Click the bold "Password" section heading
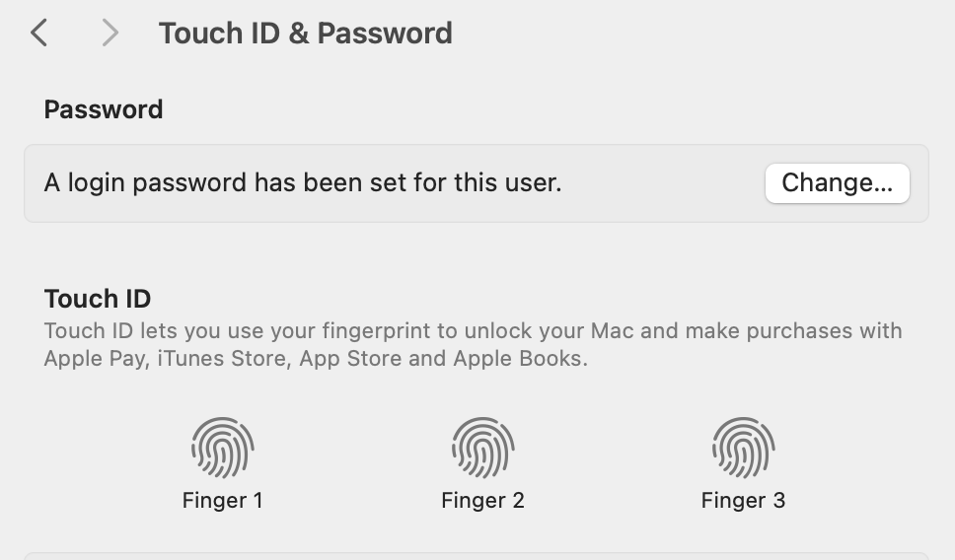The width and height of the screenshot is (955, 560). click(x=104, y=109)
